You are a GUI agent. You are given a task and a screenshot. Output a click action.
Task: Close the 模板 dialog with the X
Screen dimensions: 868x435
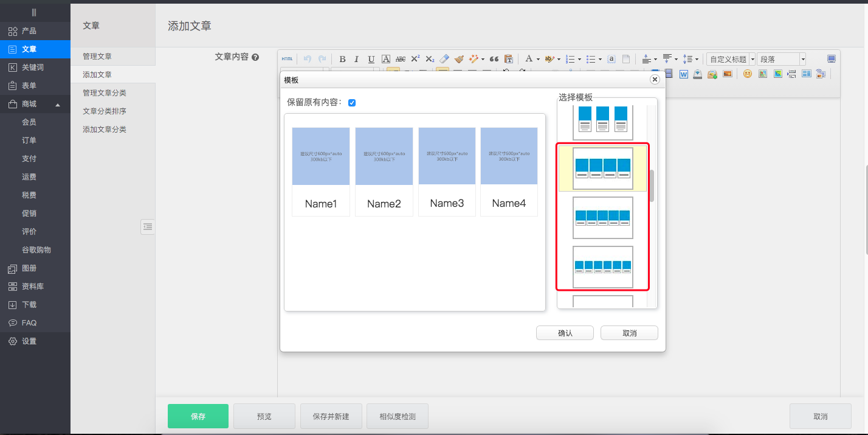(x=655, y=79)
